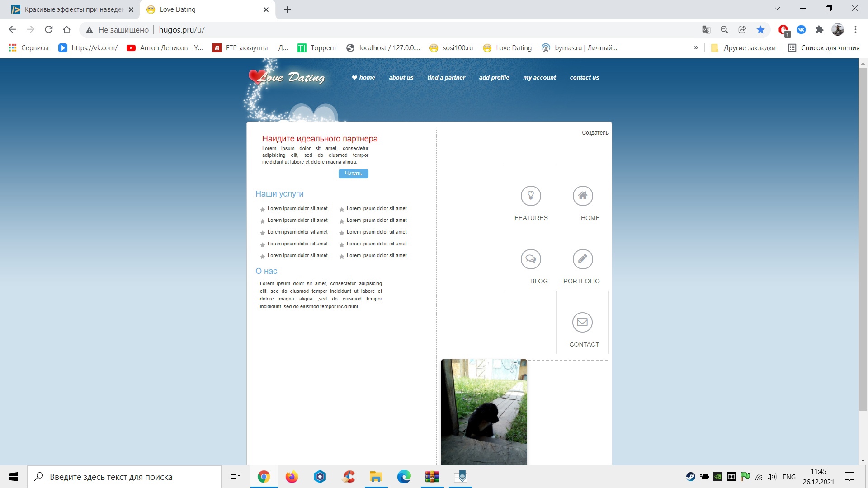Click the FEATURES lightbulb icon

coord(531,196)
